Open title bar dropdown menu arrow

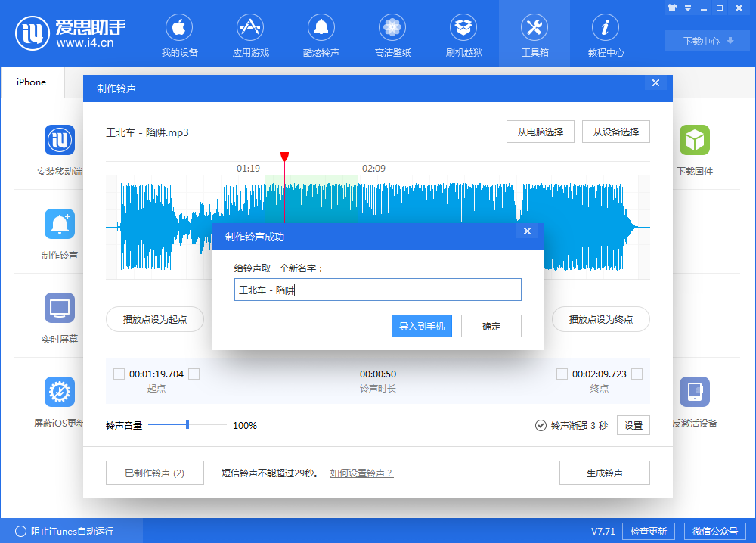tap(688, 8)
